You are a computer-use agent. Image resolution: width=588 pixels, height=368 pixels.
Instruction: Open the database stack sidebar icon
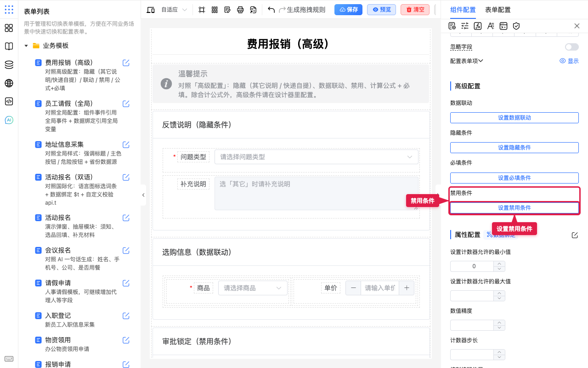(9, 65)
